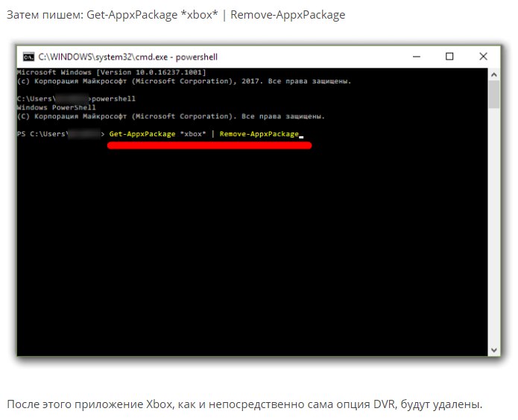Minimize the cmd.exe PowerShell window
518x420 pixels.
[x=414, y=56]
